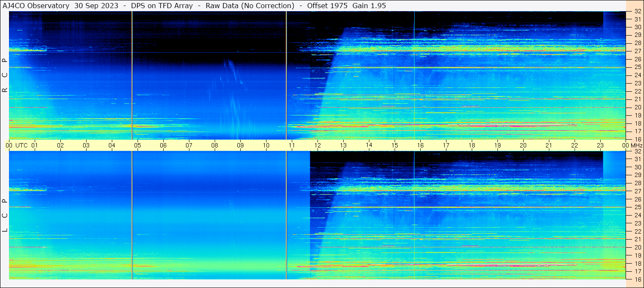Click the 09 UTC hour label
This screenshot has width=644, height=288.
coord(240,145)
